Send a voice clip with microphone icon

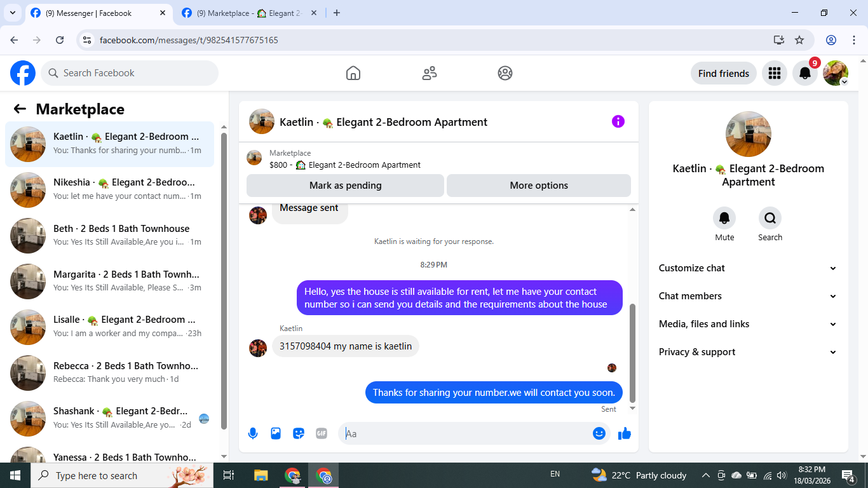(253, 433)
